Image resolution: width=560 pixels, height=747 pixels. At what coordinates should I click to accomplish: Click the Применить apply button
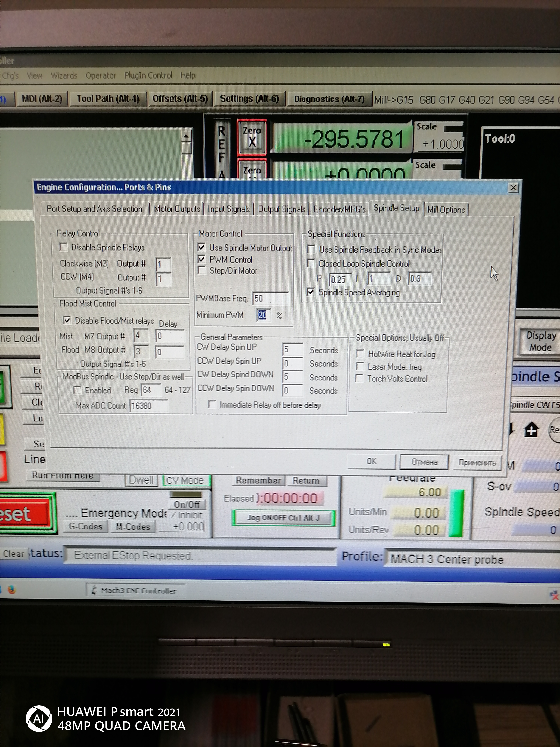pos(477,462)
